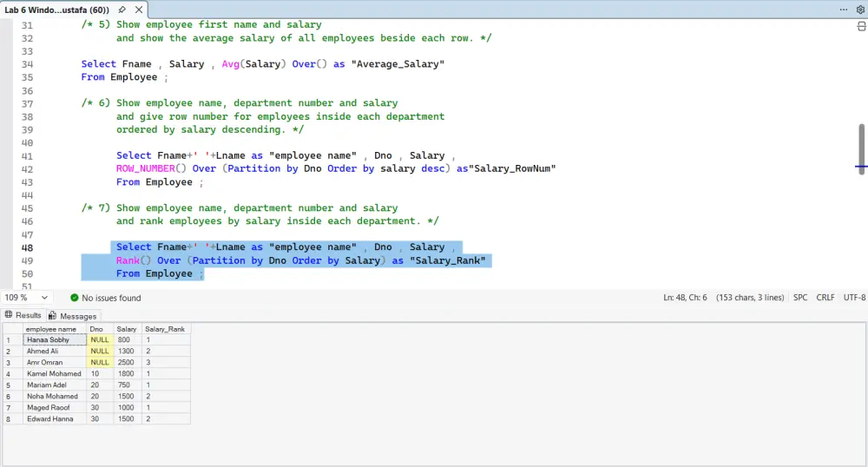Click the Avg keyword on line 34
The height and width of the screenshot is (467, 868).
point(230,63)
